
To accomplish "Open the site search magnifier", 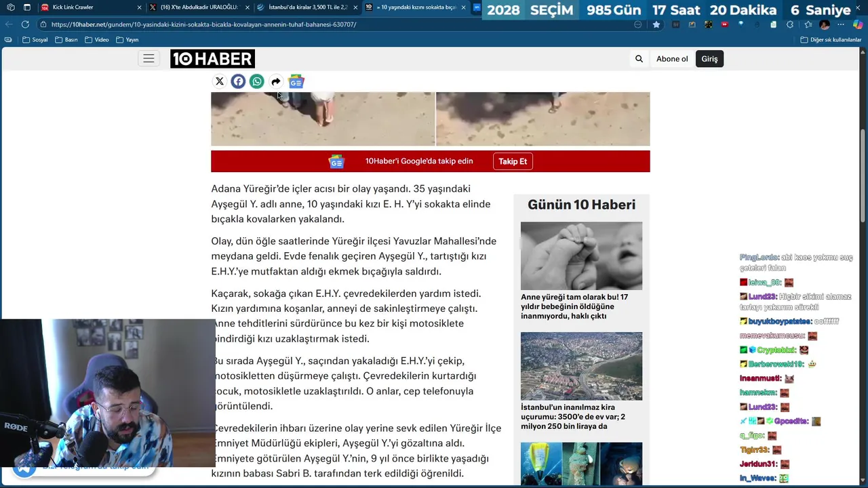I will 639,59.
